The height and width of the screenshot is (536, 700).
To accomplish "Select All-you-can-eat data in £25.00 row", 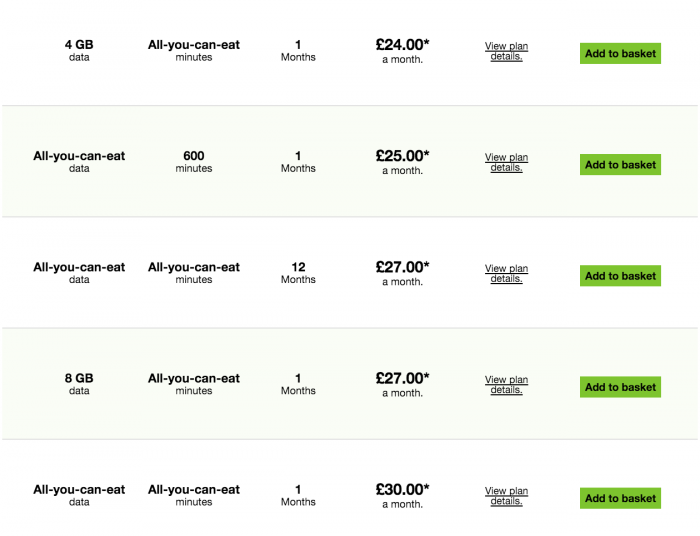I will click(x=79, y=162).
